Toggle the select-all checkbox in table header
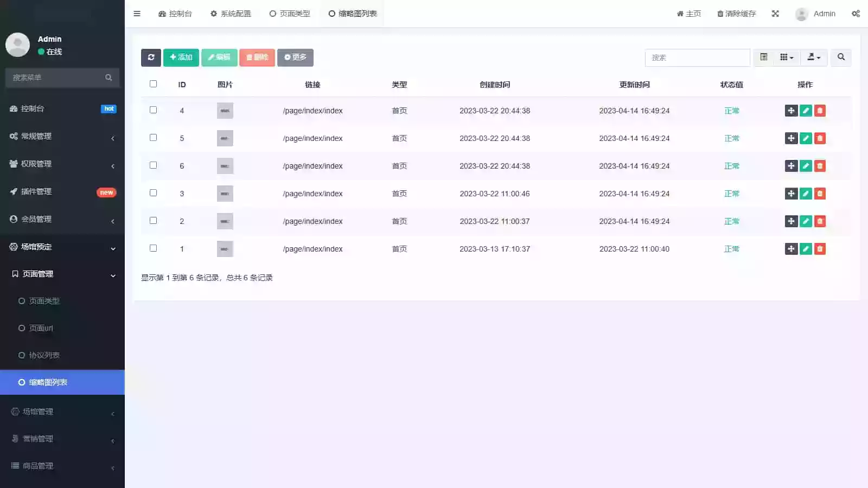The width and height of the screenshot is (868, 488). coord(154,84)
